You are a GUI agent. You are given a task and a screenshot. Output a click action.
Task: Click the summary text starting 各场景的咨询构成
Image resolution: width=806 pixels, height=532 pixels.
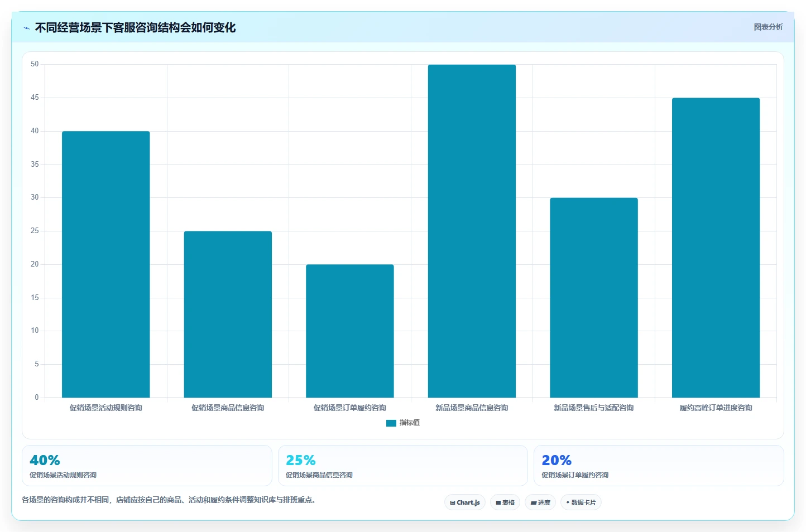pos(170,500)
